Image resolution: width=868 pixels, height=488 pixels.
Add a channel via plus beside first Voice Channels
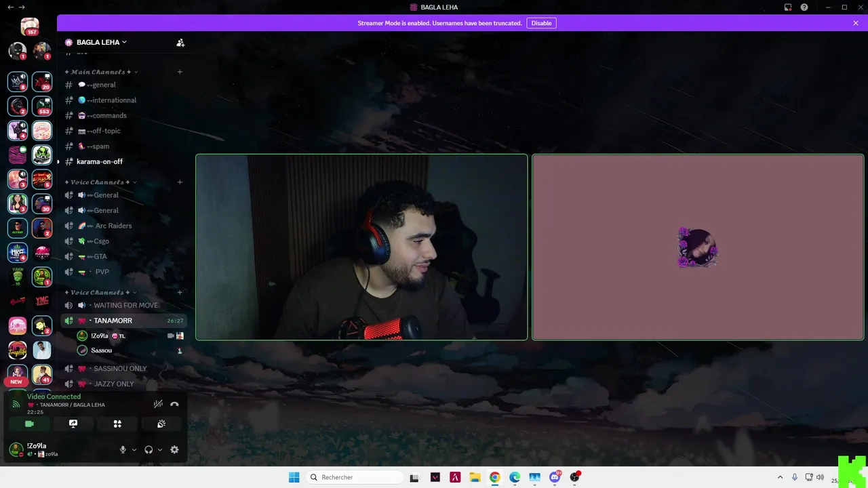[180, 182]
